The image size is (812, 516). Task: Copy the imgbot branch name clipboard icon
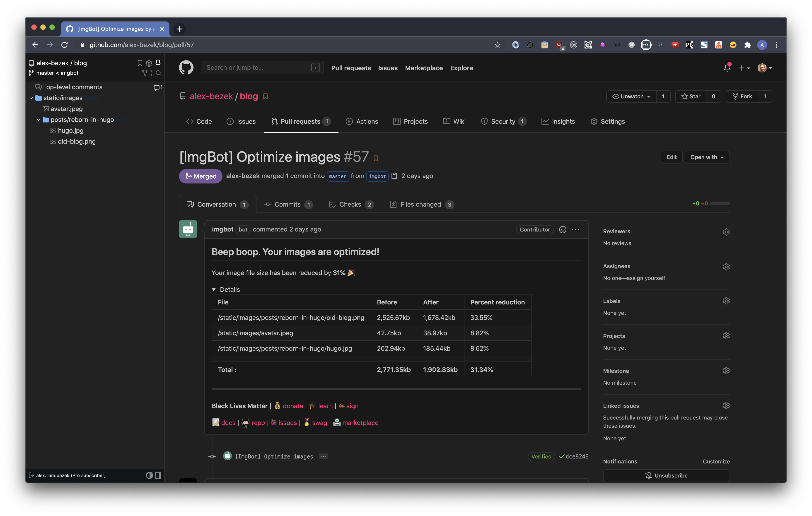tap(394, 176)
